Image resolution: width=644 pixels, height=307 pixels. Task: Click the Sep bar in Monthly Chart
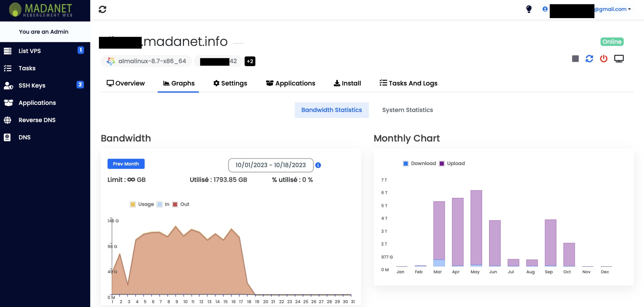pyautogui.click(x=550, y=243)
